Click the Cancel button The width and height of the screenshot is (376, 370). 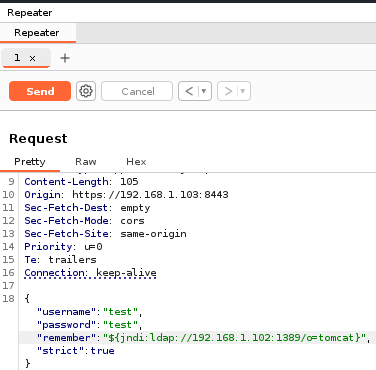click(137, 91)
